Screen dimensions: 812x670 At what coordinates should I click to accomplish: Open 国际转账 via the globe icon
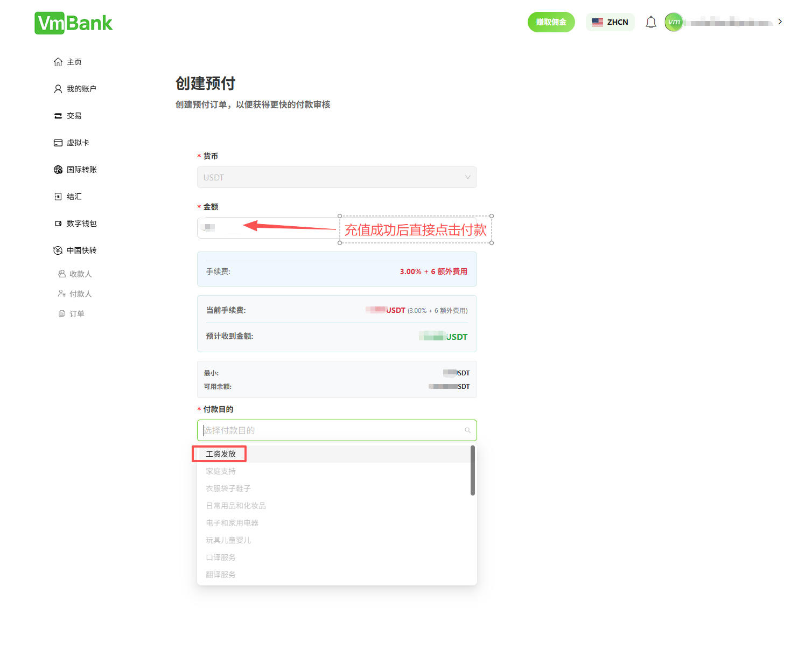pyautogui.click(x=58, y=169)
